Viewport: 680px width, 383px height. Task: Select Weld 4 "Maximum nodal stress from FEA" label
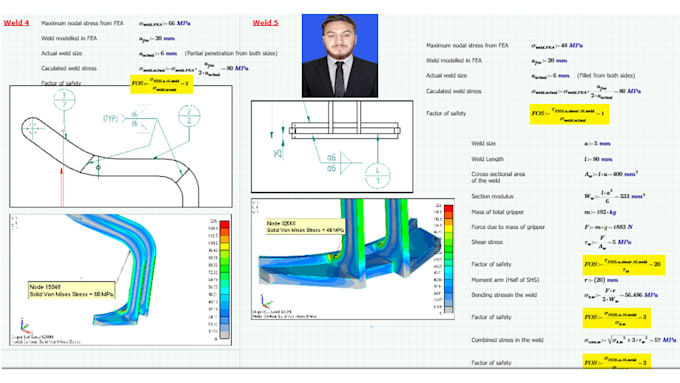click(82, 23)
